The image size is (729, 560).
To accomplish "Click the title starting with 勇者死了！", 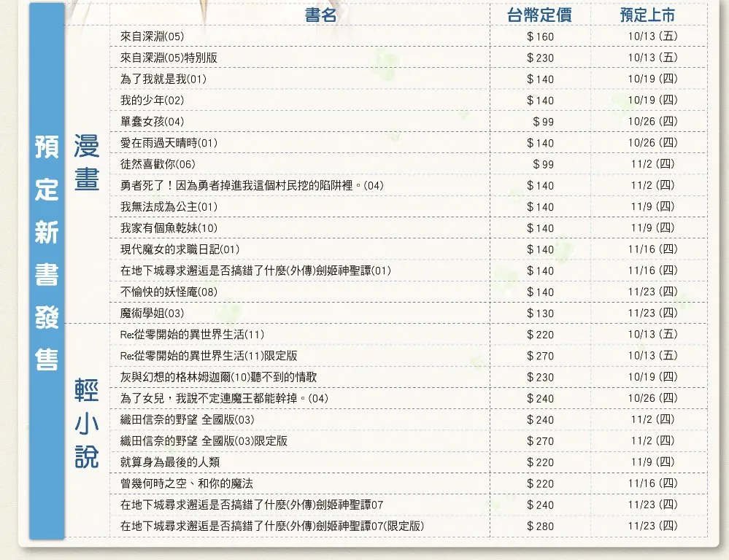I will pos(252,185).
